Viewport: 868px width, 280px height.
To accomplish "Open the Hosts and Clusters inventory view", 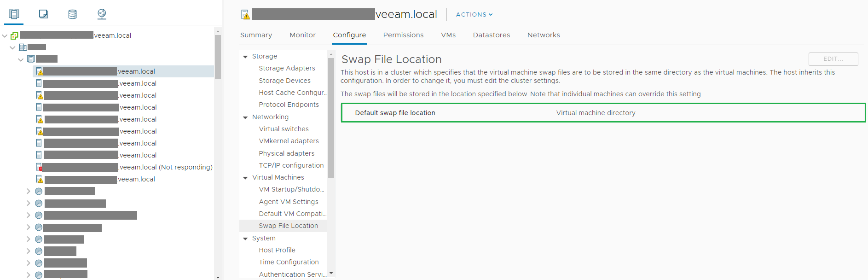I will (x=14, y=14).
